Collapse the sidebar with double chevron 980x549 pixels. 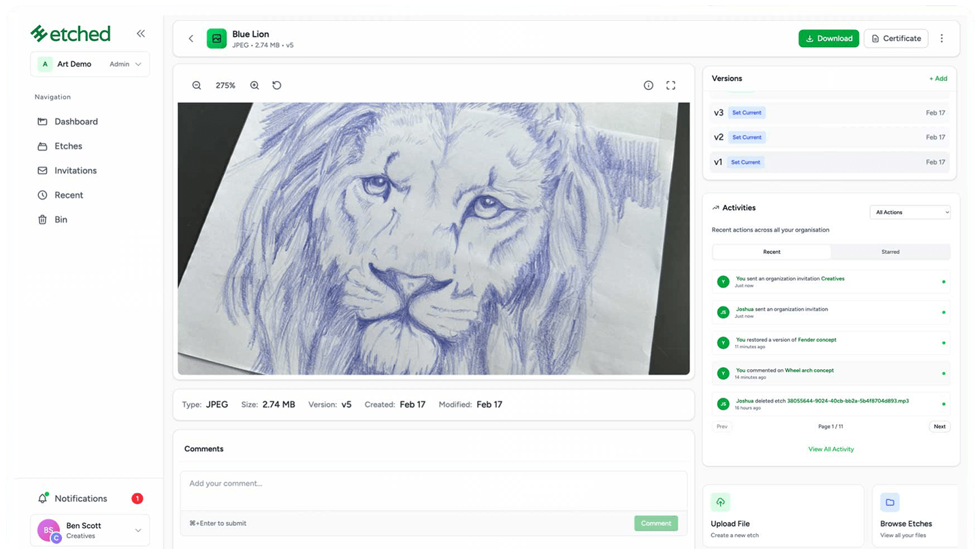141,33
